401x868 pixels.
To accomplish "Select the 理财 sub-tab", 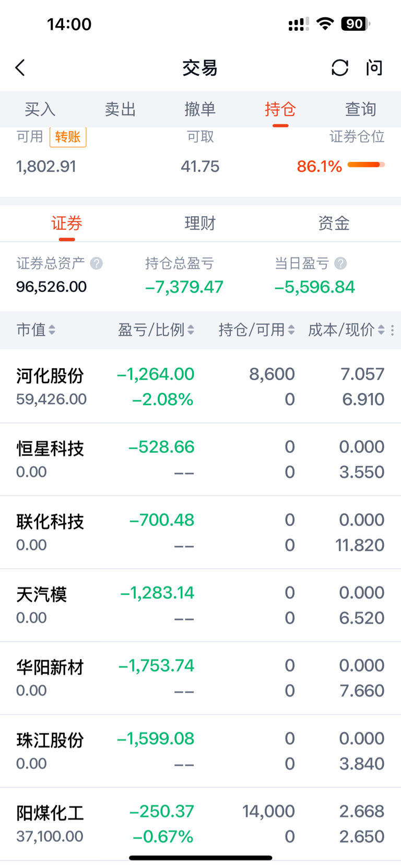I will pyautogui.click(x=200, y=224).
